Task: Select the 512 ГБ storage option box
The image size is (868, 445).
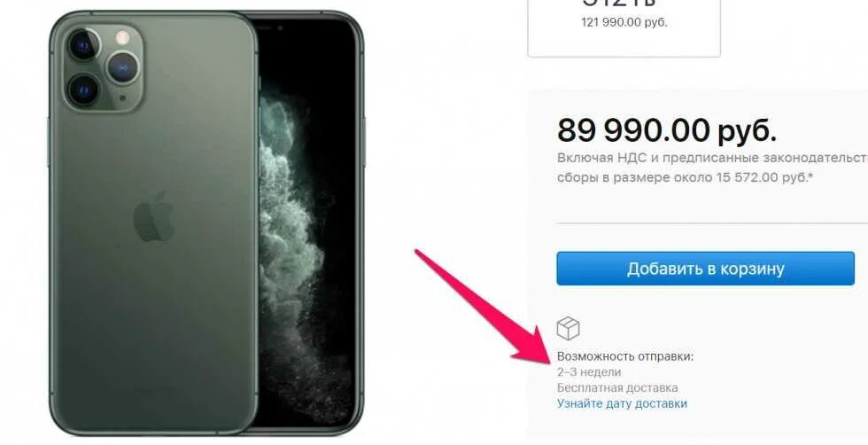Action: pyautogui.click(x=624, y=27)
